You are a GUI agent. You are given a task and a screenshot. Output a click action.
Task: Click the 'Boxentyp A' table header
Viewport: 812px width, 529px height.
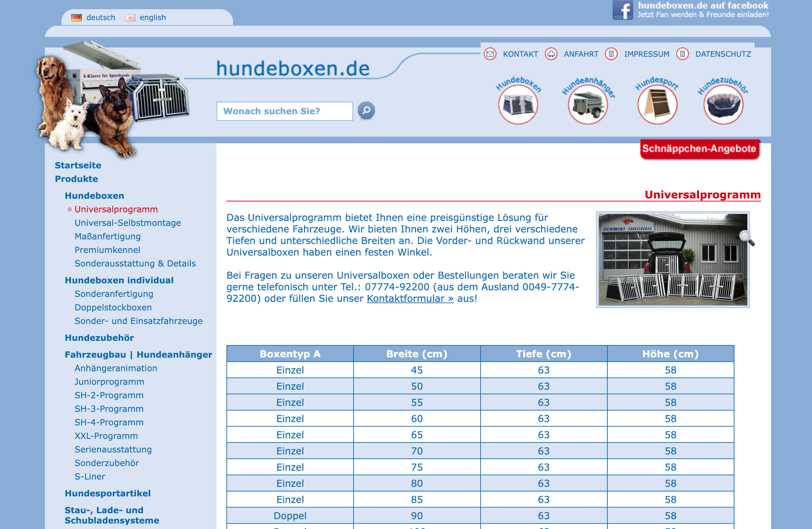click(x=290, y=354)
